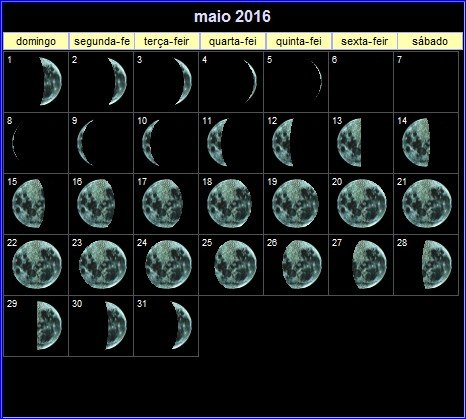466x419 pixels.
Task: Select the moon phase on day 25
Action: coord(236,264)
